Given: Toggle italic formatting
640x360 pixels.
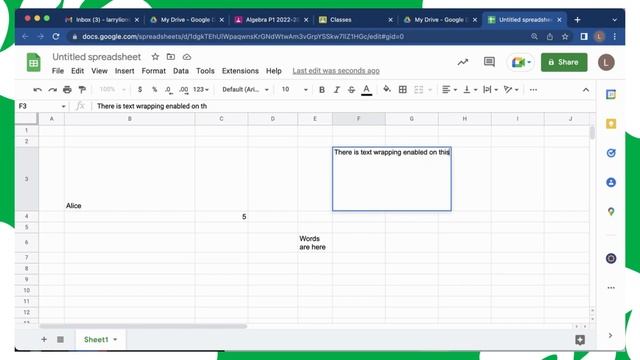Looking at the screenshot, I should 336,89.
